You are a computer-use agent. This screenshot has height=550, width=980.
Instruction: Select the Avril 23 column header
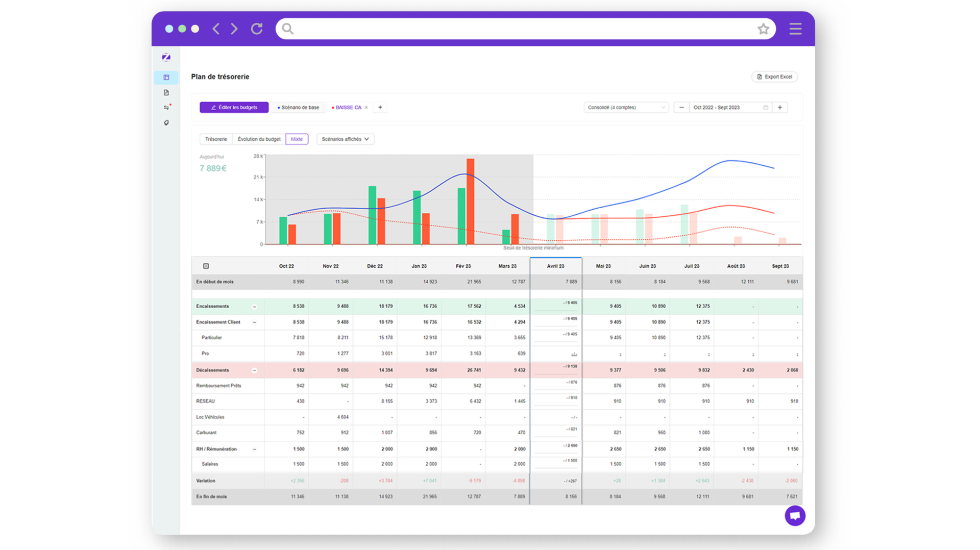556,266
